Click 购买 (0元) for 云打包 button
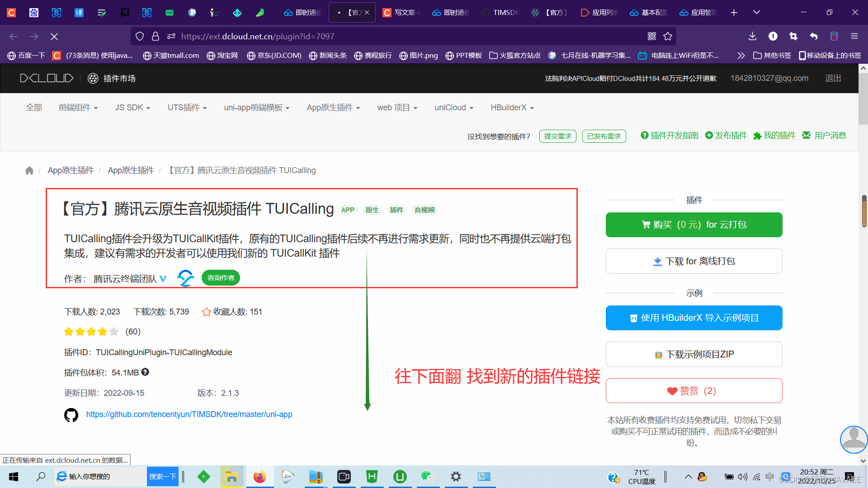The width and height of the screenshot is (868, 488). point(694,225)
